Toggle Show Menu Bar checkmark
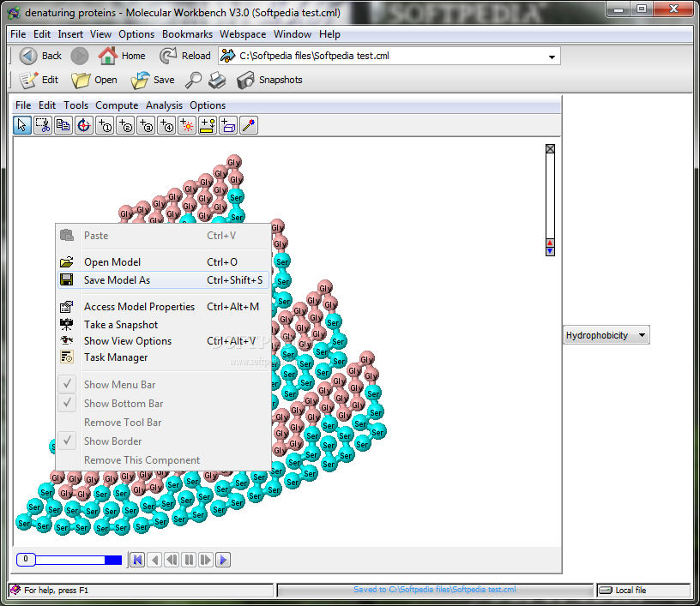 [67, 384]
